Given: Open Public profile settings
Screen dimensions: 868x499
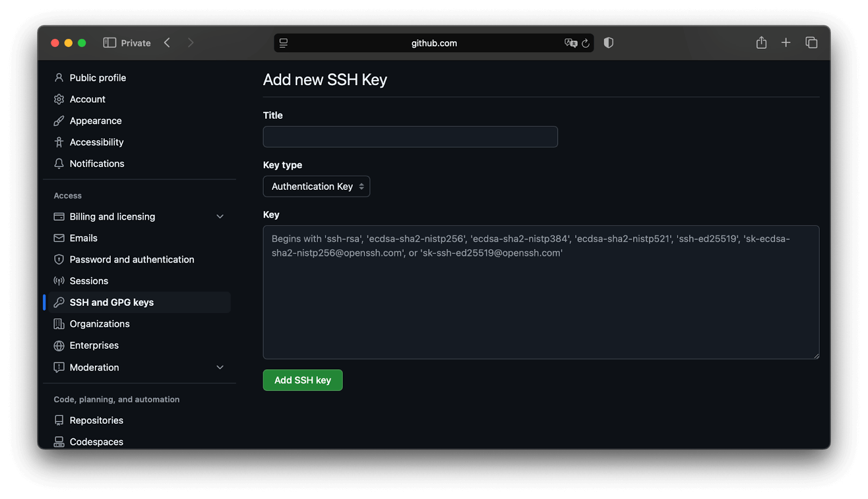Looking at the screenshot, I should click(x=98, y=78).
